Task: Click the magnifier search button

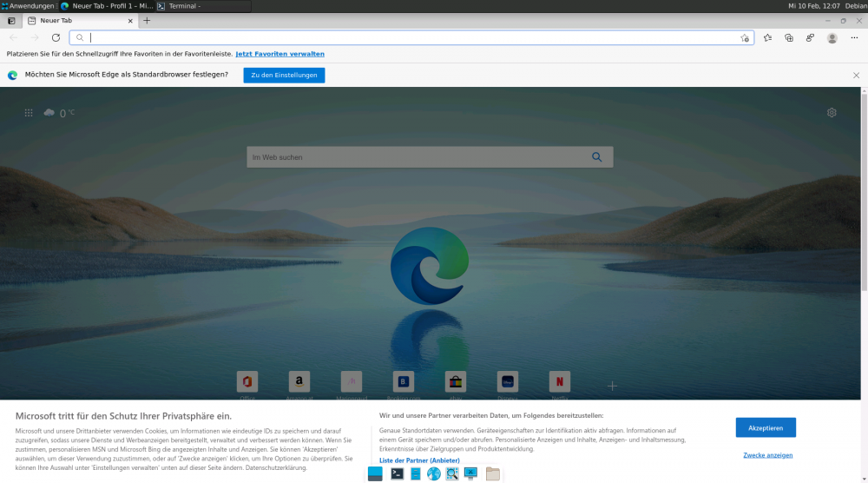Action: click(597, 157)
